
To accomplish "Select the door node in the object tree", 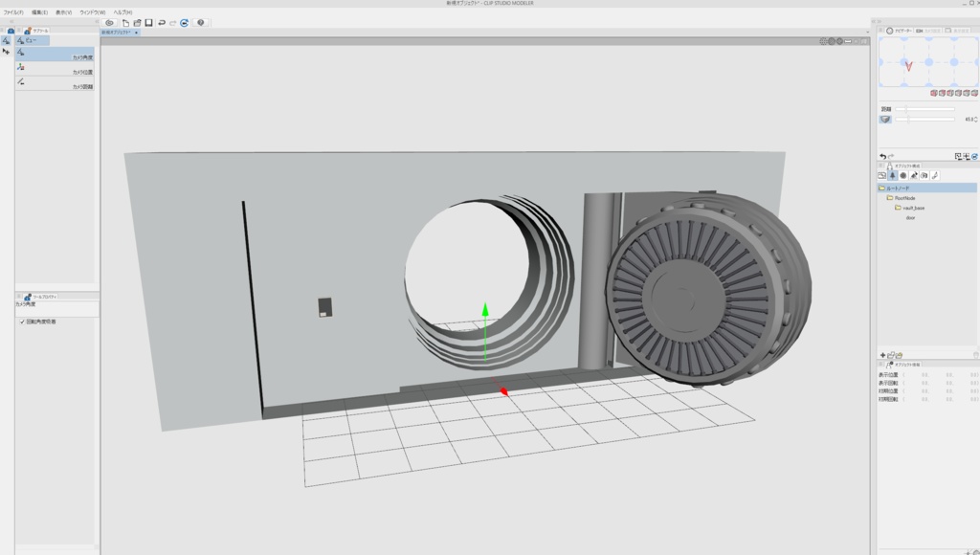I will (x=908, y=218).
